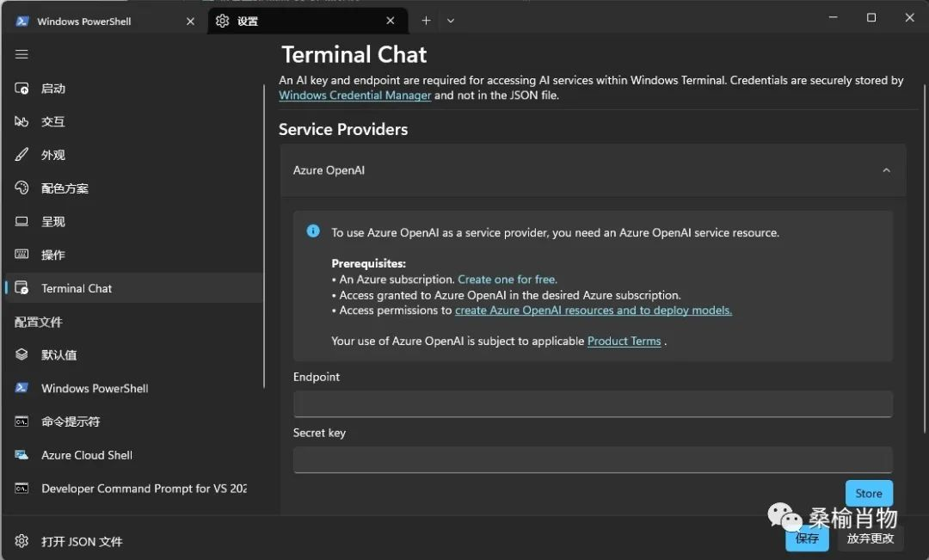Click the new tab plus button
The width and height of the screenshot is (929, 560).
[426, 21]
